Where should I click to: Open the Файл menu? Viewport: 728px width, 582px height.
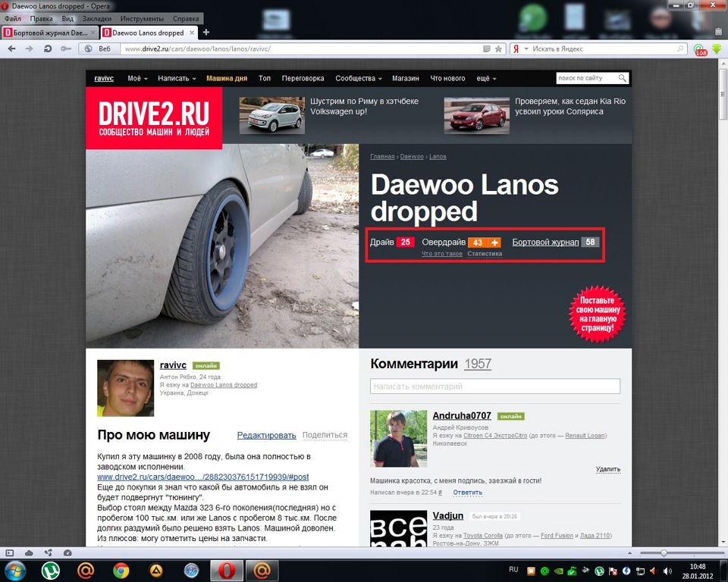click(x=13, y=18)
